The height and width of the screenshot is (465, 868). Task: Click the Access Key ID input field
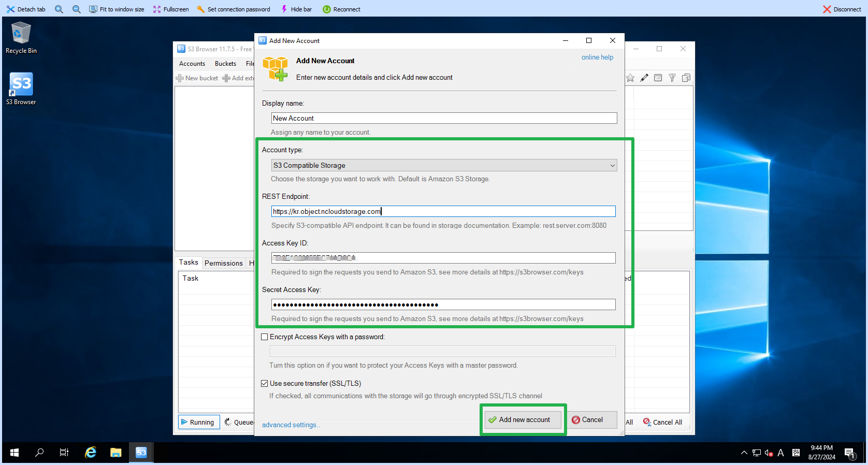(x=443, y=258)
